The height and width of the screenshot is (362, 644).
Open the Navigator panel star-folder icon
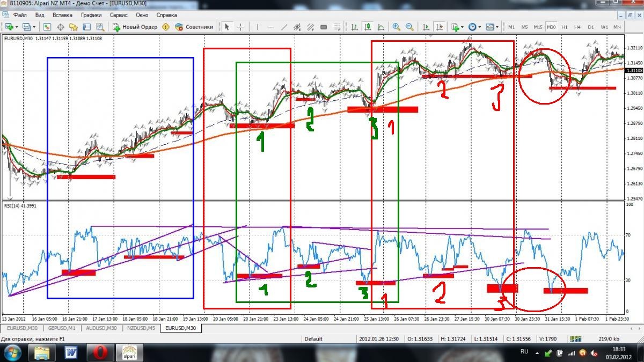pyautogui.click(x=74, y=27)
